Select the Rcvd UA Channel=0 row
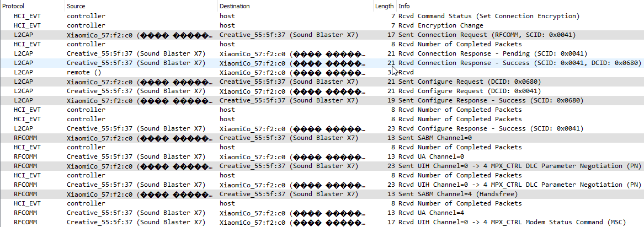 click(x=322, y=156)
